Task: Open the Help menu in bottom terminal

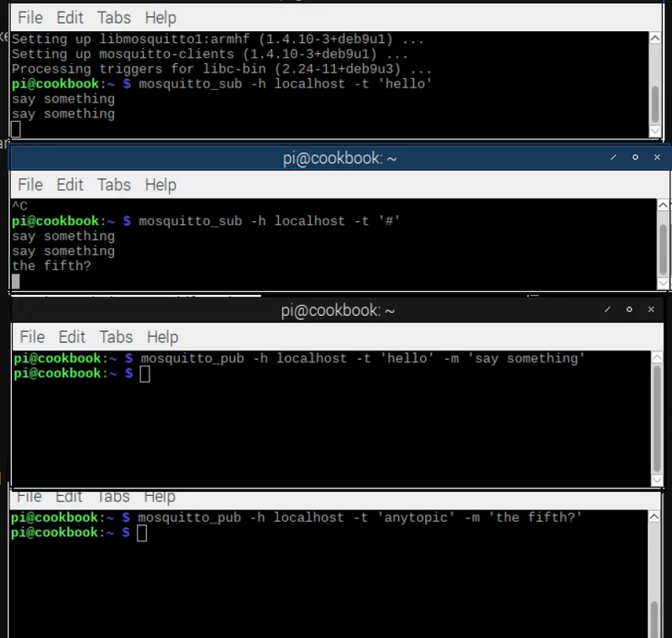Action: click(160, 496)
